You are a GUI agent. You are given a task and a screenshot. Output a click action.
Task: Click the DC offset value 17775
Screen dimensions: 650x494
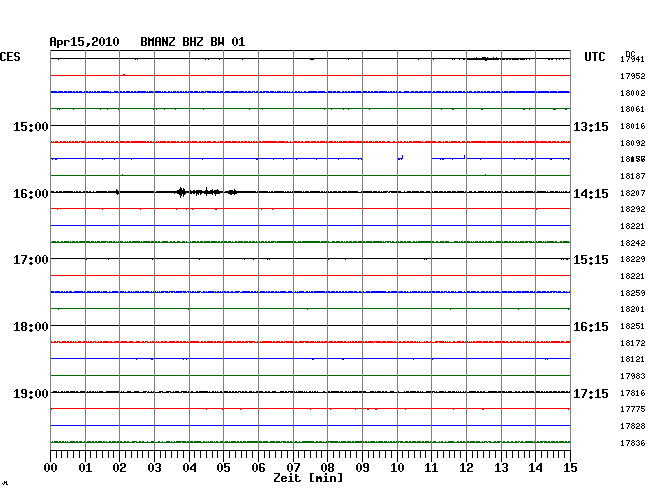pos(633,409)
